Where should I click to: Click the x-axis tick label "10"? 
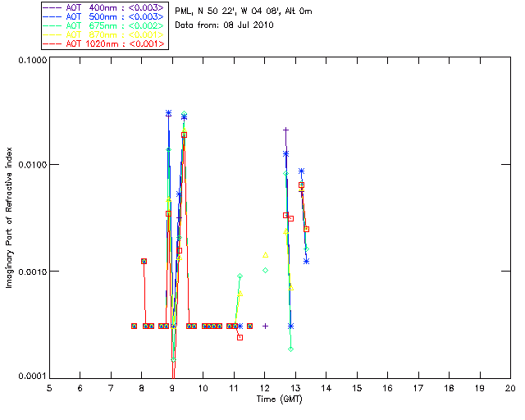[x=203, y=388]
